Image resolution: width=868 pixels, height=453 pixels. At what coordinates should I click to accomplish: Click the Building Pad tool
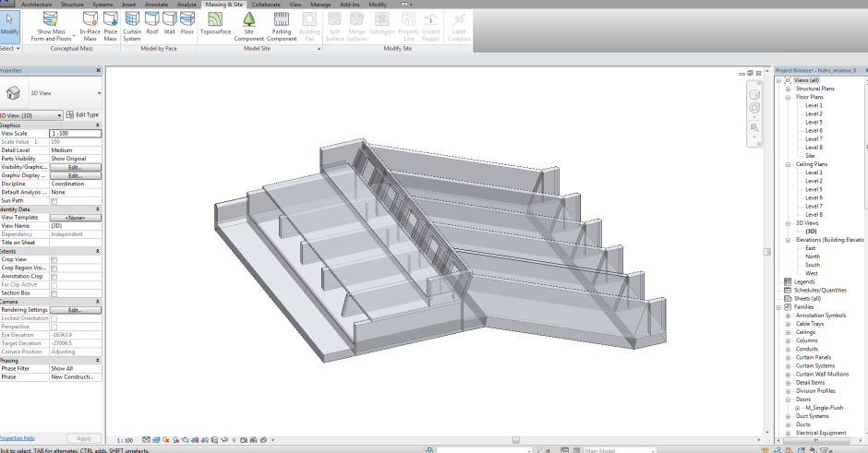[309, 26]
